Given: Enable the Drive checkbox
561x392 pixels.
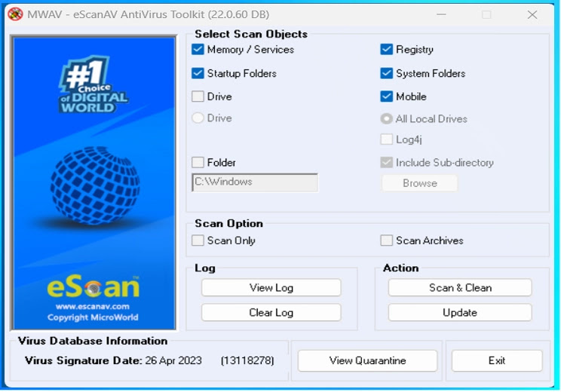Looking at the screenshot, I should 198,96.
